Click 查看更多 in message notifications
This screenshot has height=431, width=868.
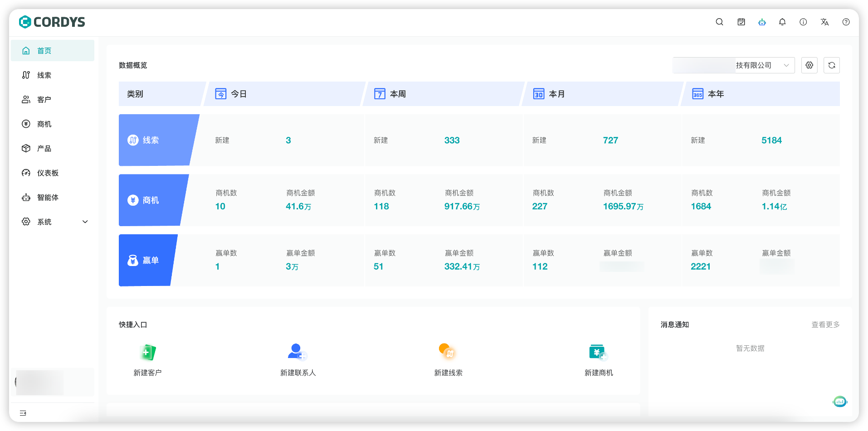[825, 324]
